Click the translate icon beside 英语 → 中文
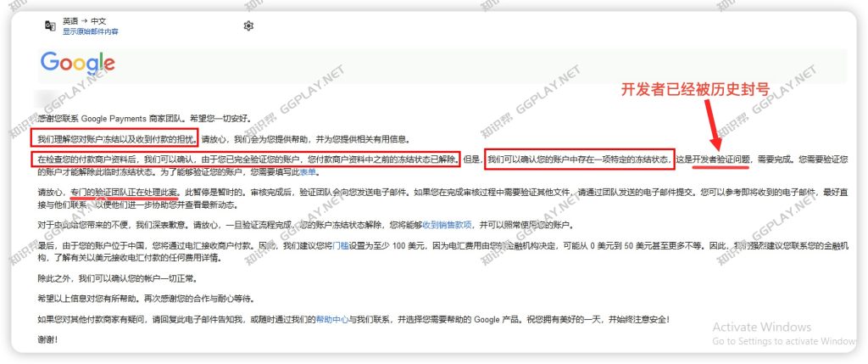Viewport: 868px width, 364px height. tap(50, 25)
